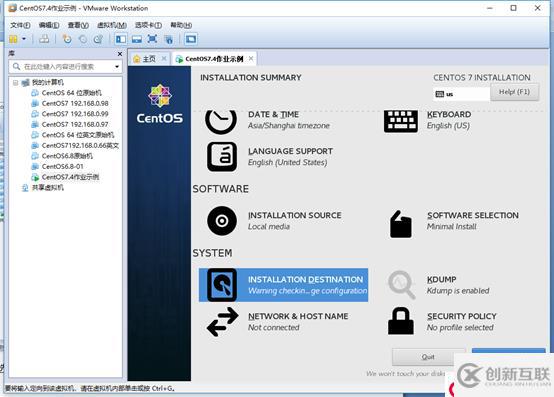Toggle the console view toolbar icon

[191, 39]
